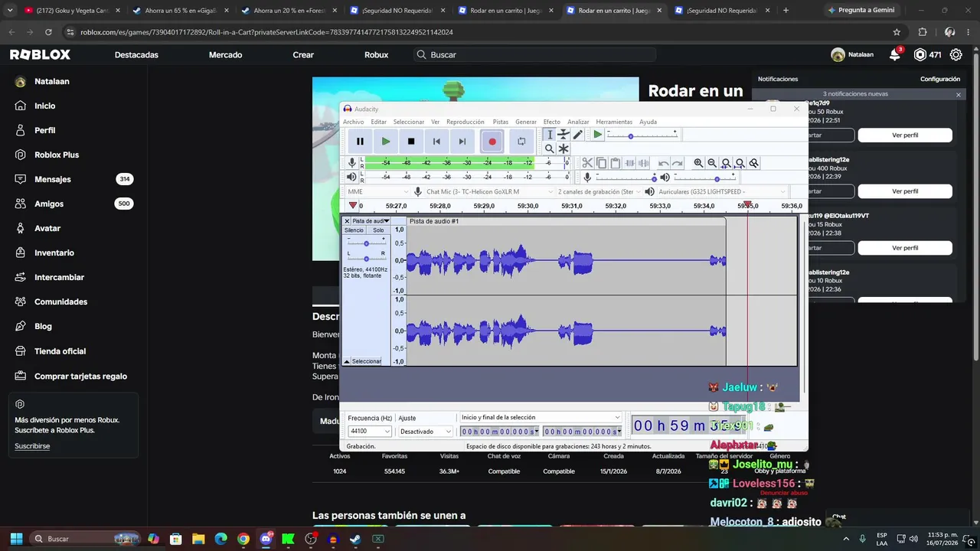
Task: Skip to start in Audacity transport
Action: 436,142
